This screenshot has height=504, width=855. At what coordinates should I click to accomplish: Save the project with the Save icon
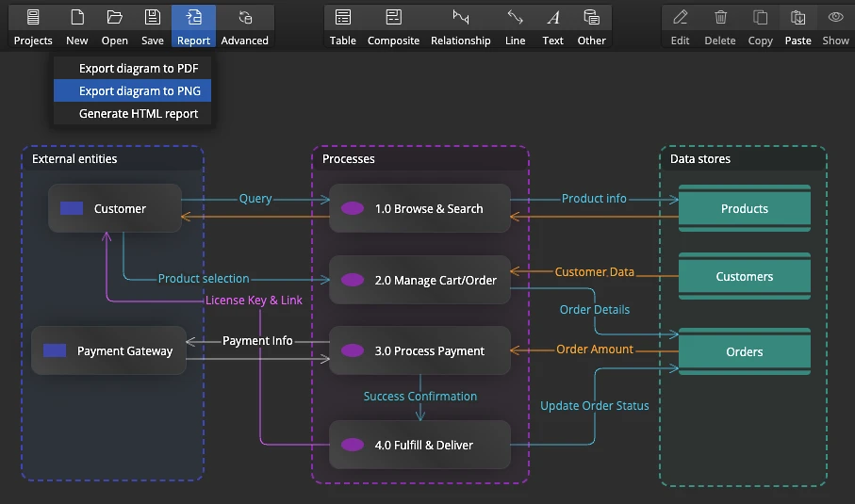click(x=152, y=18)
